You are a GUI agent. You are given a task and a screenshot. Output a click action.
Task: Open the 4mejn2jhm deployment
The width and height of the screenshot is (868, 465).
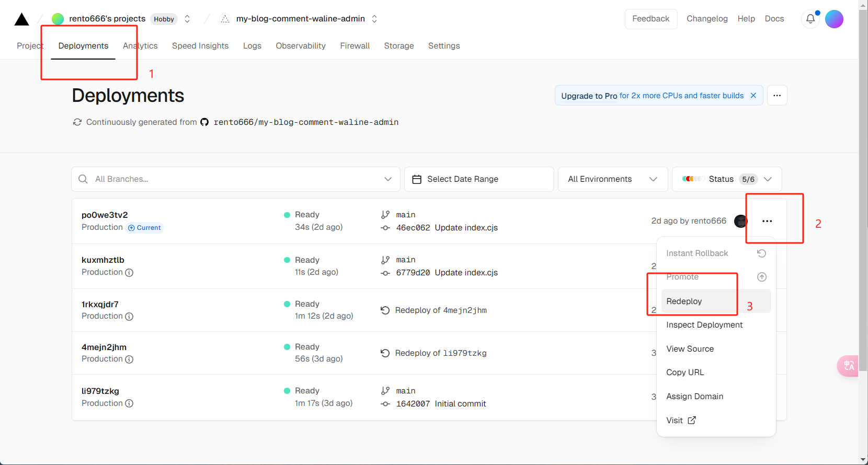click(x=104, y=347)
